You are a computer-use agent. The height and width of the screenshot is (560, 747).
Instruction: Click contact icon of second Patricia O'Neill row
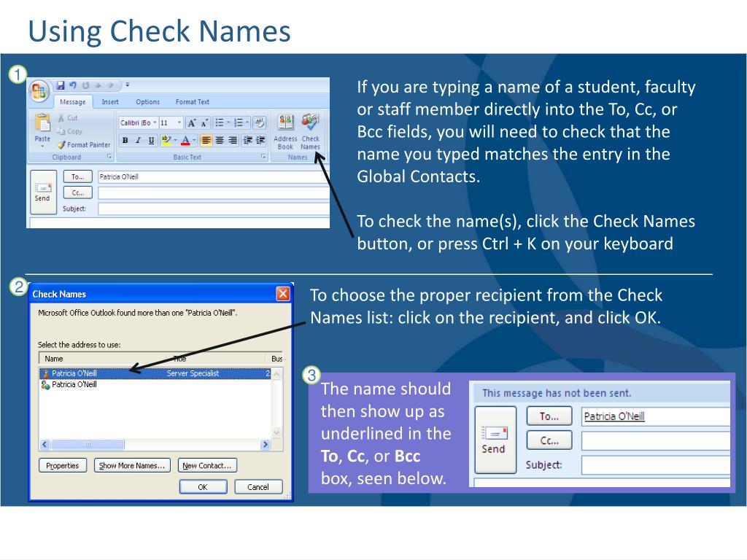(46, 385)
